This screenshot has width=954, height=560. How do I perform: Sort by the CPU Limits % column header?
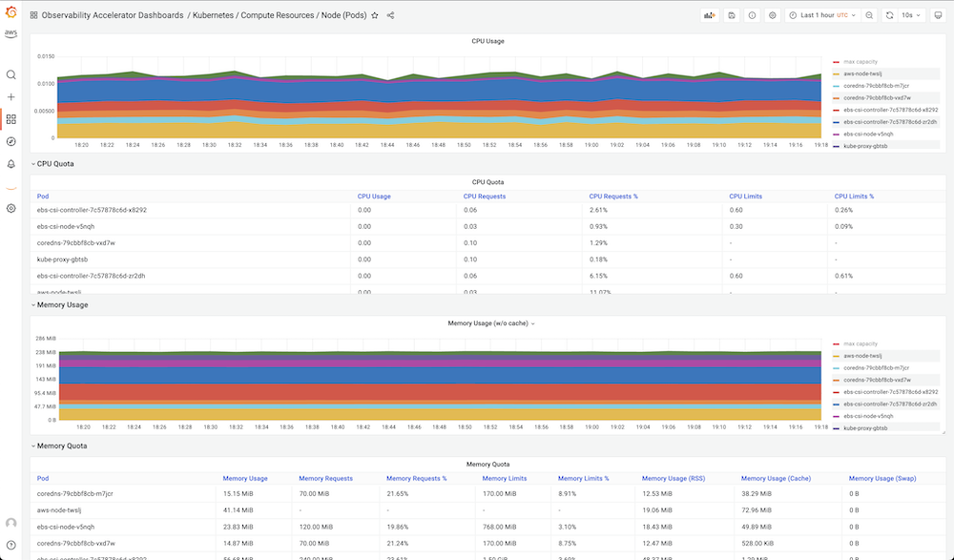tap(854, 197)
